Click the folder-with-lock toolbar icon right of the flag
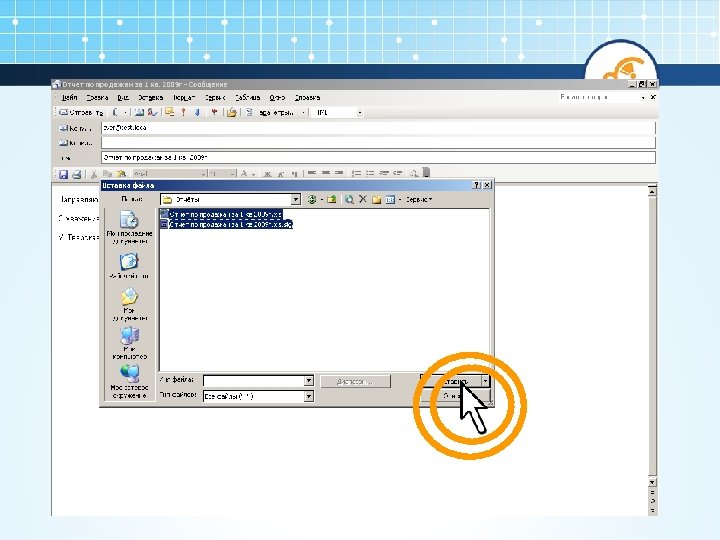Viewport: 720px width, 540px height. pyautogui.click(x=231, y=112)
